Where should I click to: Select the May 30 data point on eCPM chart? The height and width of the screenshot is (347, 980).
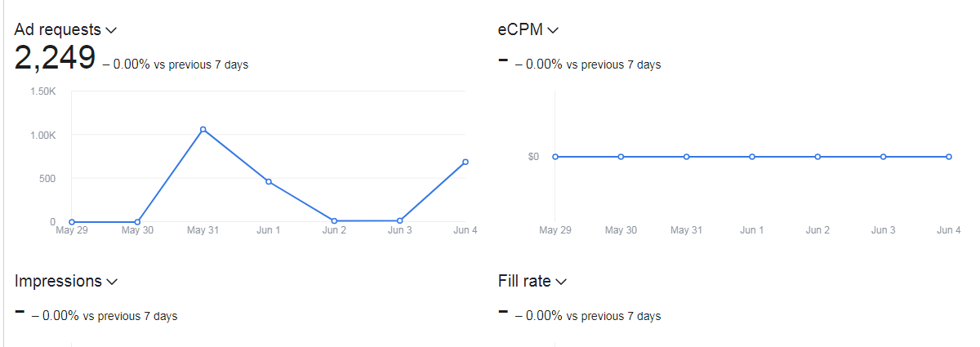[621, 156]
